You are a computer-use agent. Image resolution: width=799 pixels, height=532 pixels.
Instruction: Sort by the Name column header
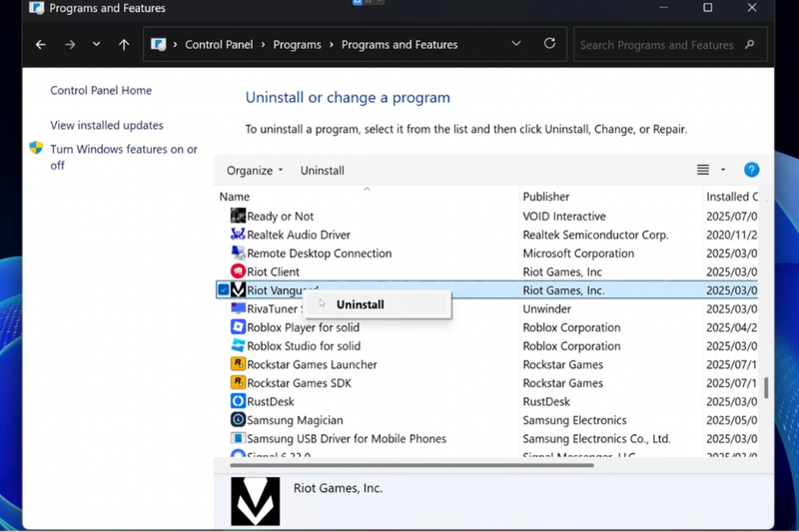(235, 197)
